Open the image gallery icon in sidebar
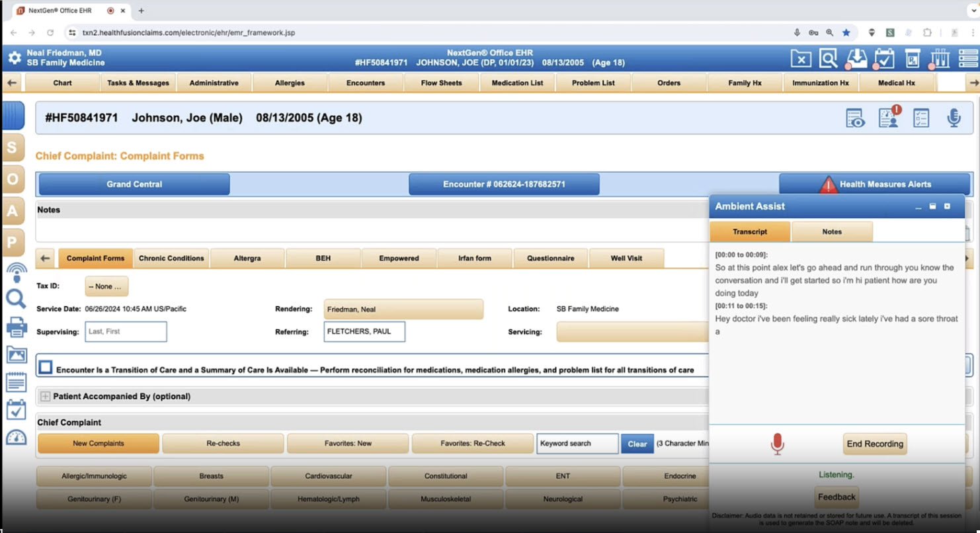The width and height of the screenshot is (980, 533). 16,354
